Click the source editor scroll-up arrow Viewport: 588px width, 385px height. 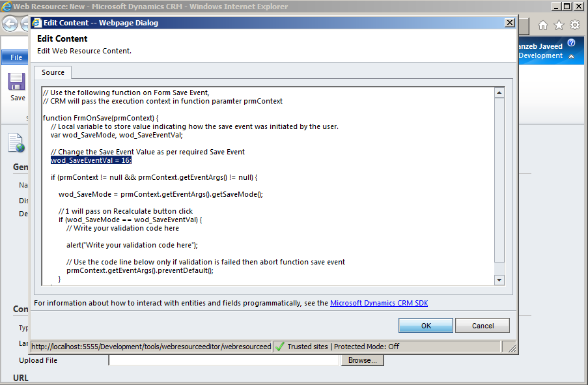(x=499, y=93)
